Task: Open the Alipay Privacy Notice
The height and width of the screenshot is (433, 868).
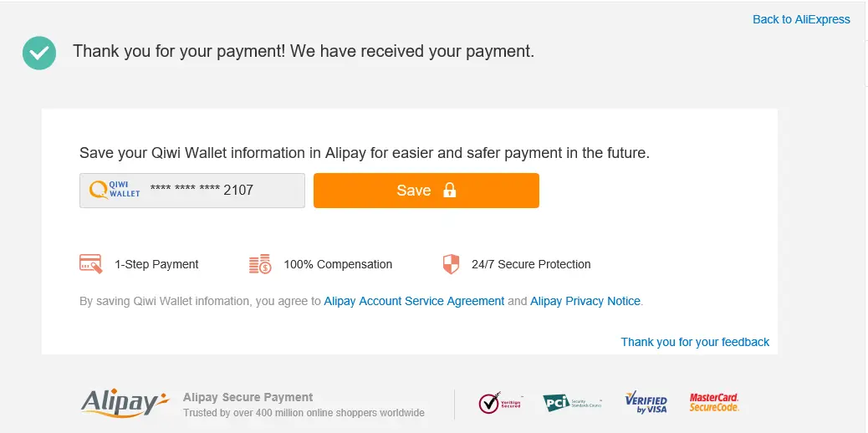Action: pyautogui.click(x=585, y=301)
